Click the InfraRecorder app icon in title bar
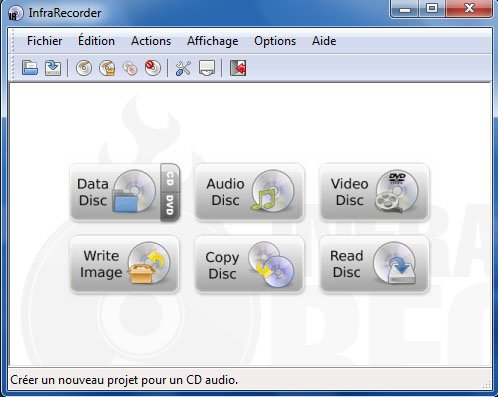The width and height of the screenshot is (498, 397). [16, 14]
